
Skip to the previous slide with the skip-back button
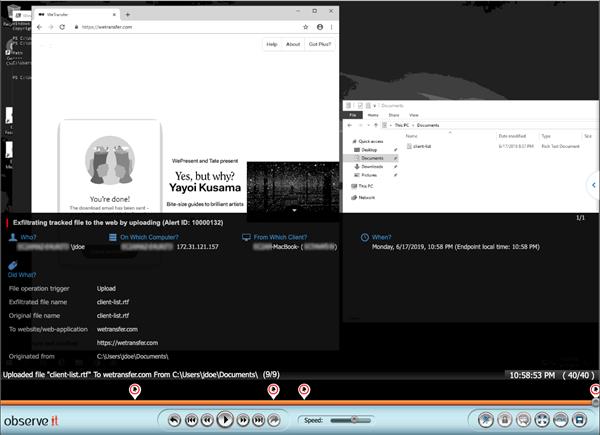coord(191,420)
